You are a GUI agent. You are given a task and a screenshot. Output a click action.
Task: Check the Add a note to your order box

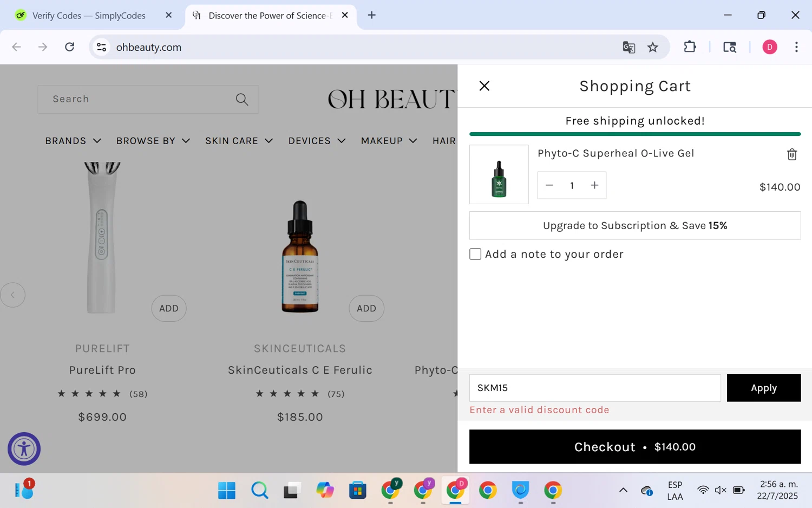pos(475,254)
